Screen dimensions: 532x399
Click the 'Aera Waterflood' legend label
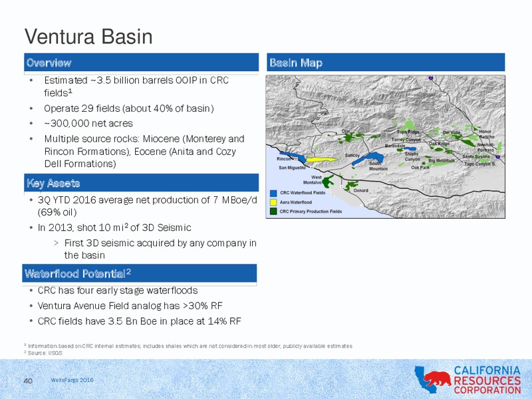click(x=296, y=202)
